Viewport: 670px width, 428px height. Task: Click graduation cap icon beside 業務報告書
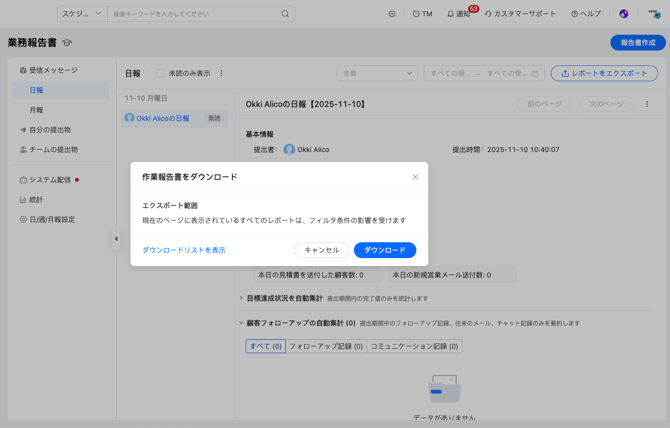click(x=67, y=43)
